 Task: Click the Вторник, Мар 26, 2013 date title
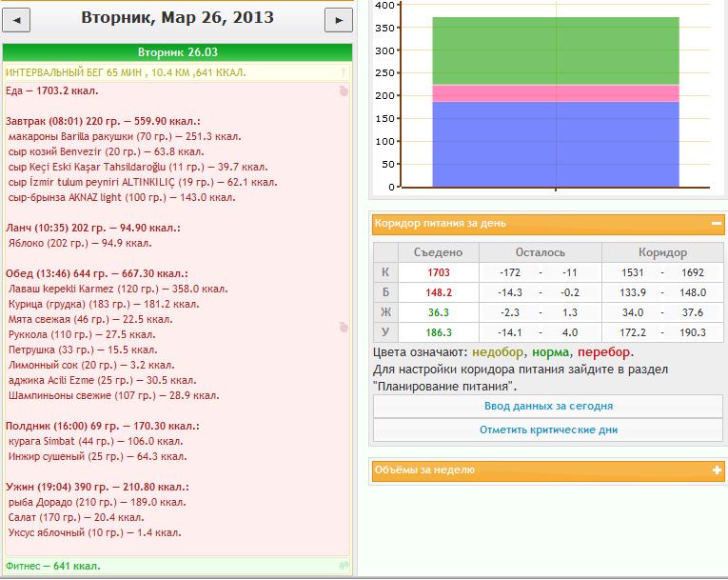(177, 18)
